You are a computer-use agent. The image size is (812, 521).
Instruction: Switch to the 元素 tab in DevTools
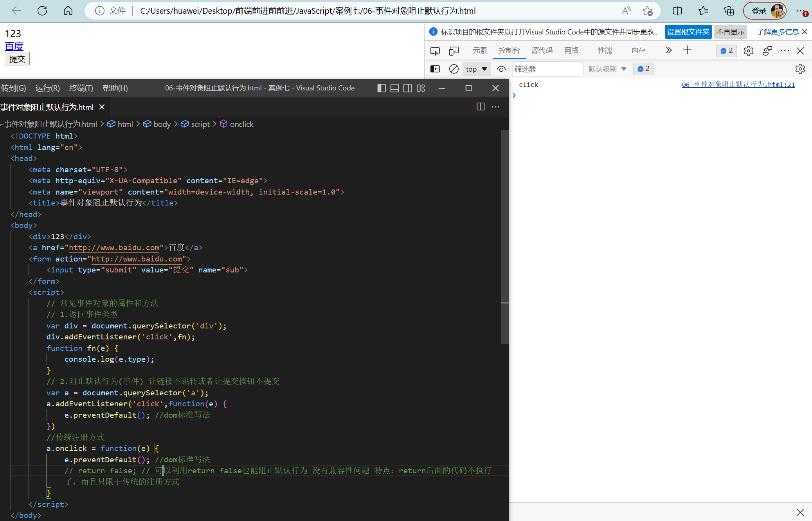point(480,50)
